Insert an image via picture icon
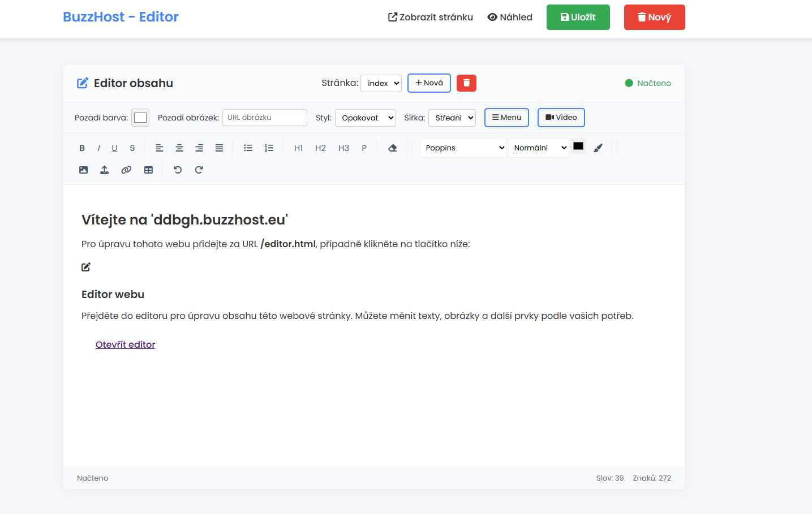Viewport: 812px width, 514px height. click(x=84, y=170)
